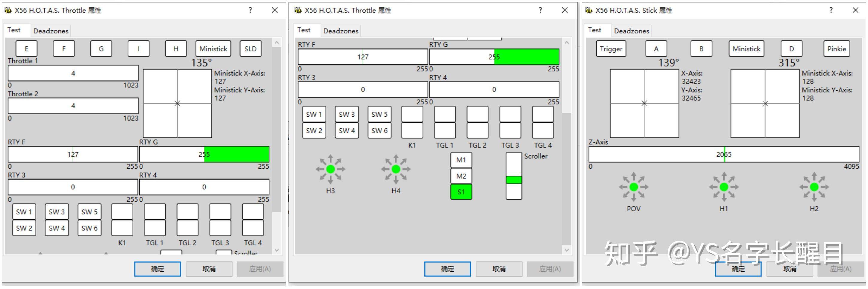Click the F button indicator
868x289 pixels.
[x=64, y=49]
